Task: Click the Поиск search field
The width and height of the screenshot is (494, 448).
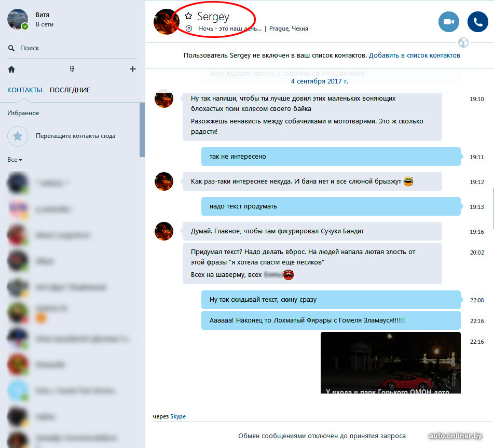Action: click(x=72, y=48)
